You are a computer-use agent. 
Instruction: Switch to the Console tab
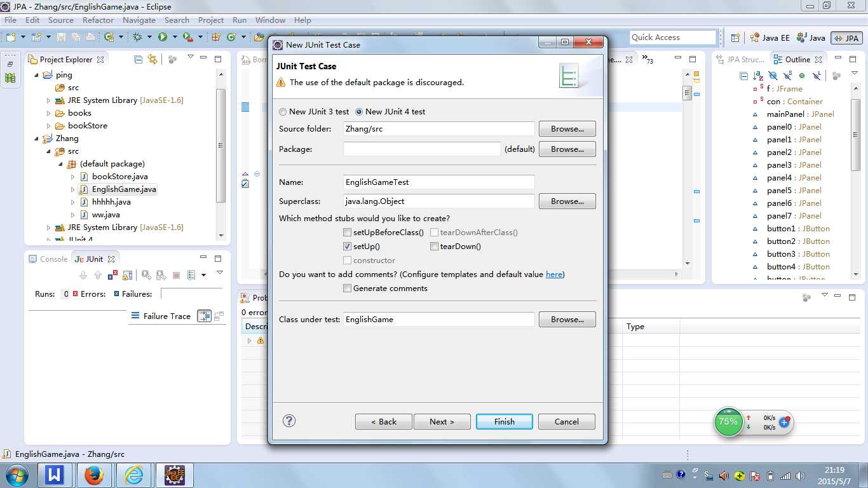coord(48,259)
